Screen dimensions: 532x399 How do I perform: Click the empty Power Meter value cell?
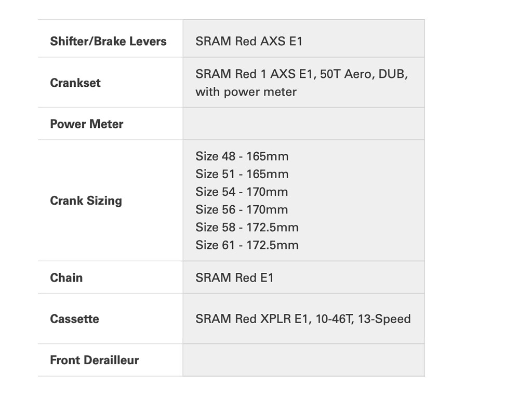pyautogui.click(x=303, y=124)
